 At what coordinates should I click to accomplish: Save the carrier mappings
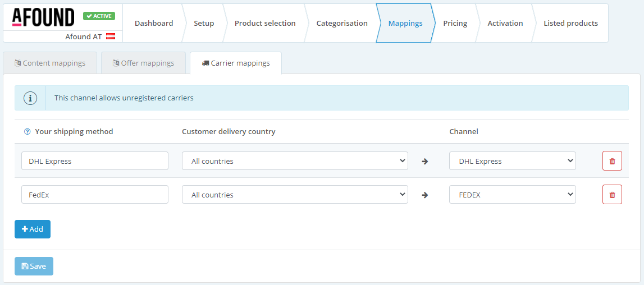click(x=34, y=266)
